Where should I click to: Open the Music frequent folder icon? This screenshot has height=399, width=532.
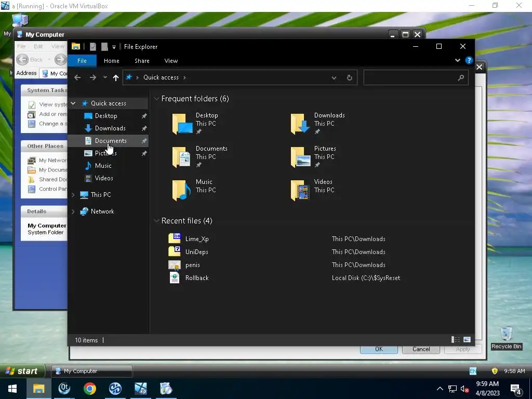click(181, 190)
